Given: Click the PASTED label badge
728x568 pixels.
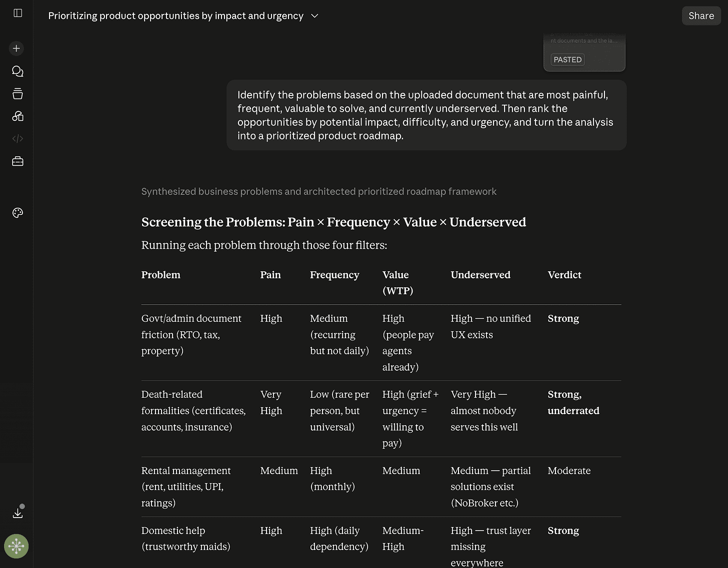Looking at the screenshot, I should pyautogui.click(x=567, y=59).
